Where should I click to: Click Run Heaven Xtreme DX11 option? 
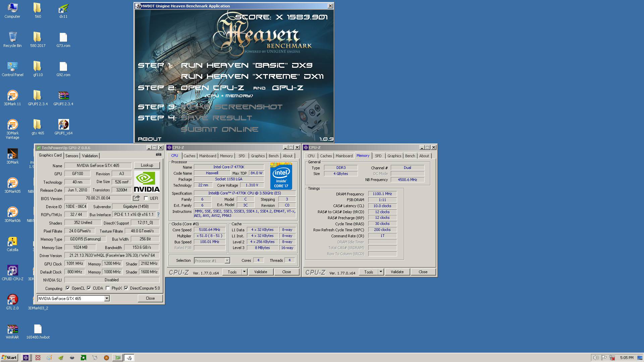click(252, 76)
